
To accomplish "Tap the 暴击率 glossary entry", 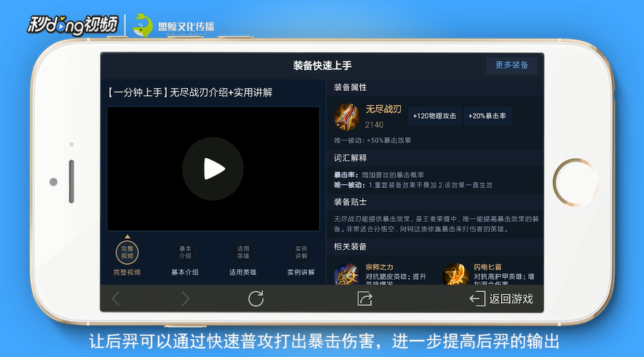I will pyautogui.click(x=379, y=175).
